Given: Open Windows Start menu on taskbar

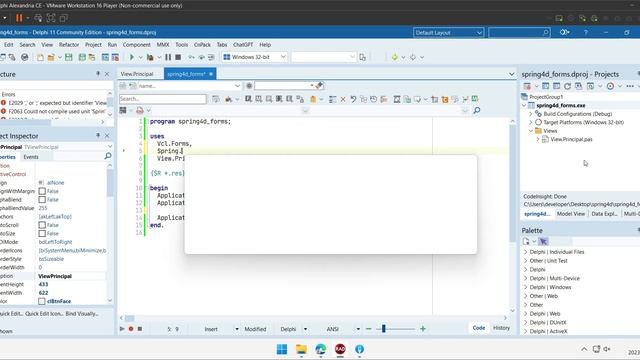Looking at the screenshot, I should (x=282, y=349).
